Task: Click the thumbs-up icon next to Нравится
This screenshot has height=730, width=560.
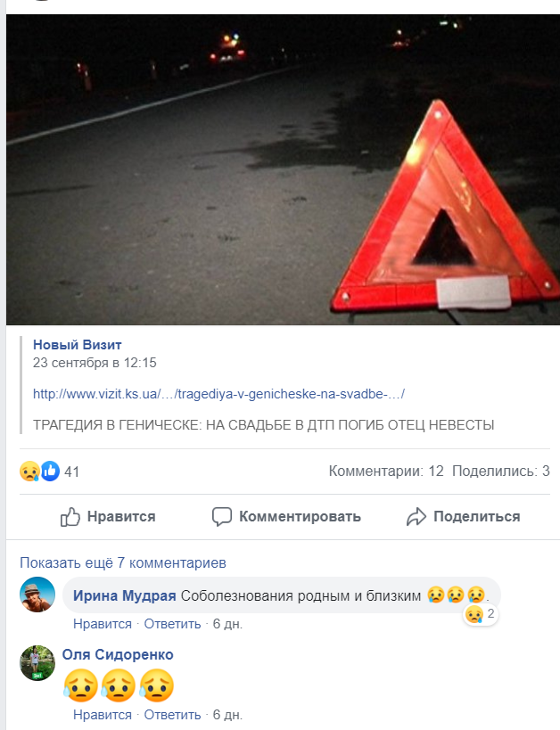Action: pyautogui.click(x=70, y=517)
